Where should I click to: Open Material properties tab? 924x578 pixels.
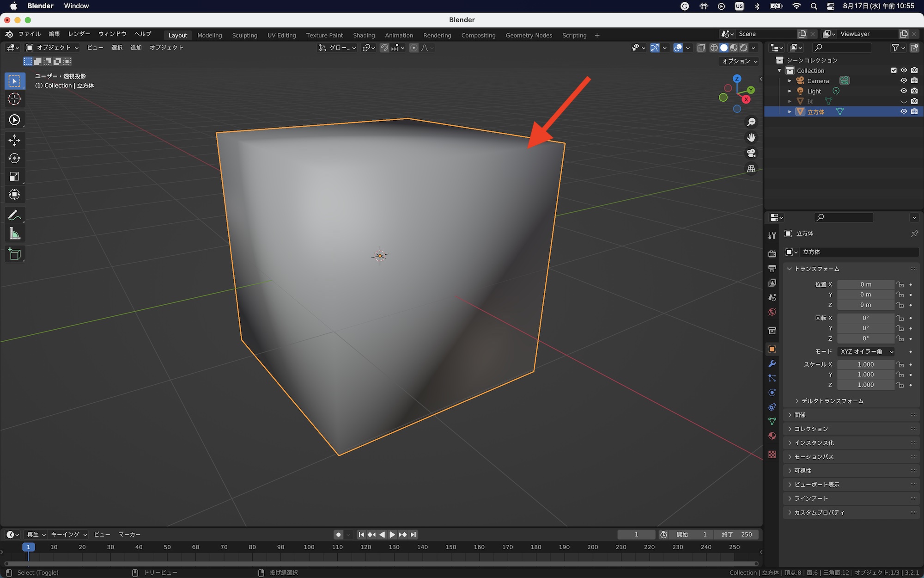tap(772, 436)
